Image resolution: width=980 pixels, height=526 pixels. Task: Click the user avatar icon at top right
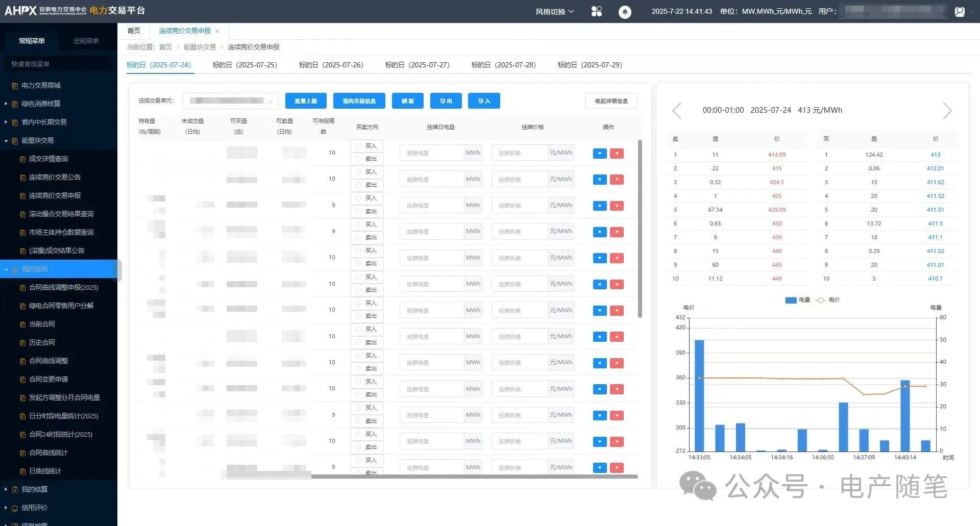tap(960, 11)
